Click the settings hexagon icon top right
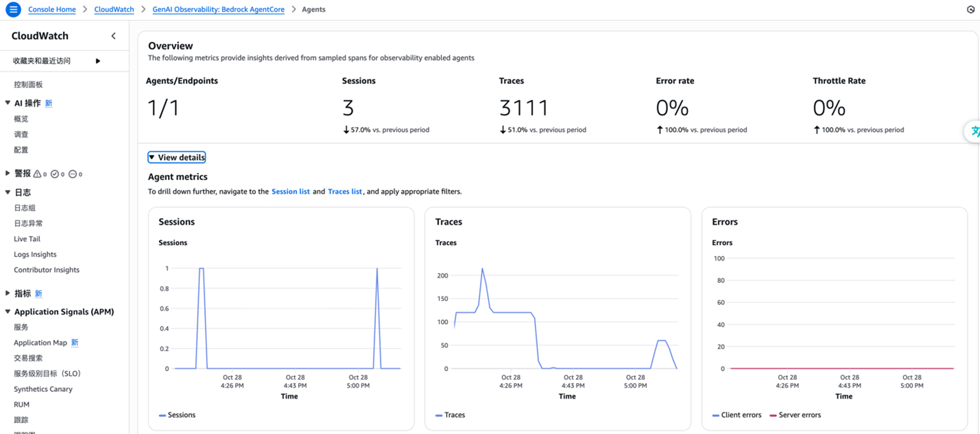This screenshot has width=980, height=434. tap(971, 9)
